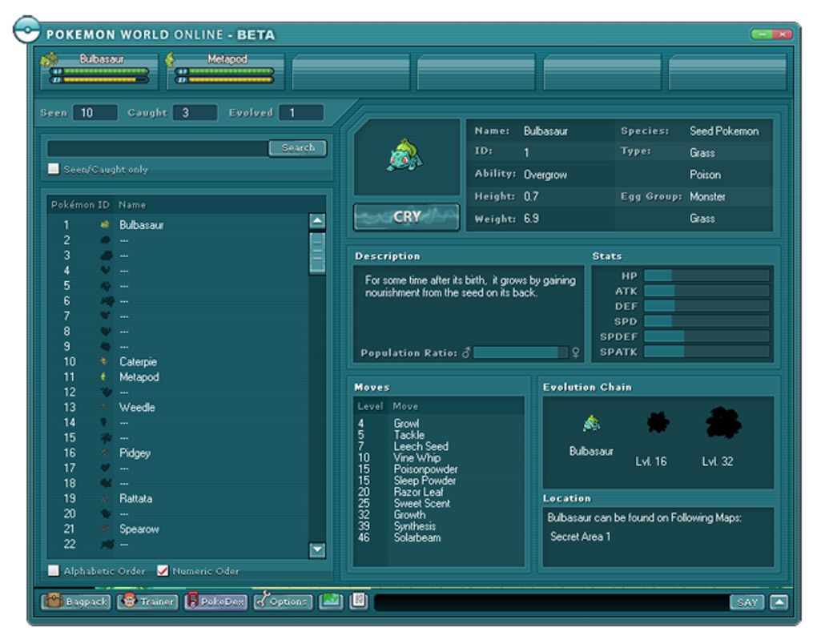Select Rattata in the Pokémon list

[177, 499]
